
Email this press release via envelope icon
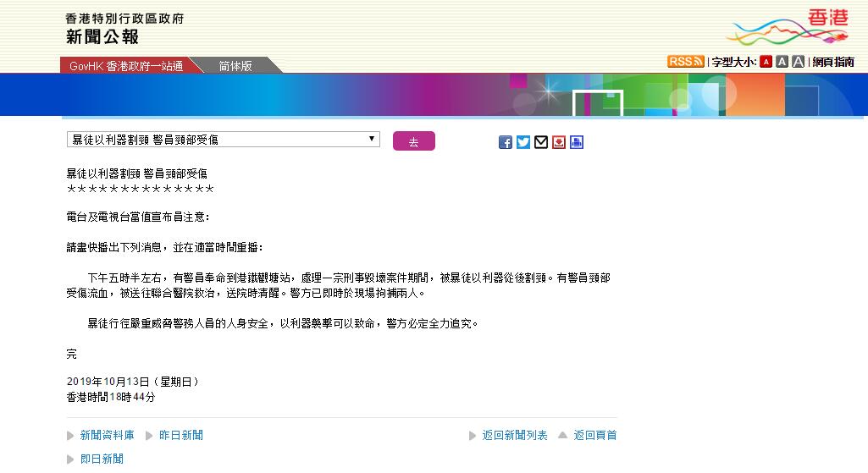541,142
